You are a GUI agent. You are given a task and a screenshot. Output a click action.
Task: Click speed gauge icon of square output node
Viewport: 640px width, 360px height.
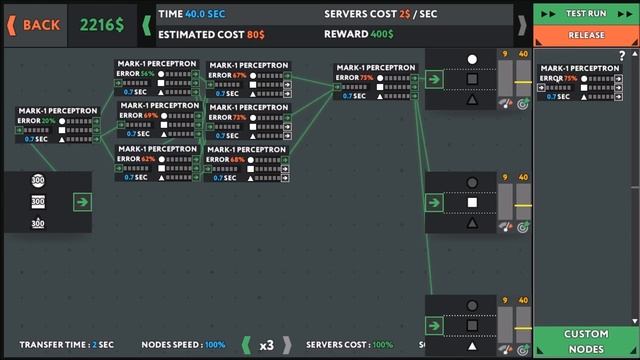pyautogui.click(x=505, y=227)
